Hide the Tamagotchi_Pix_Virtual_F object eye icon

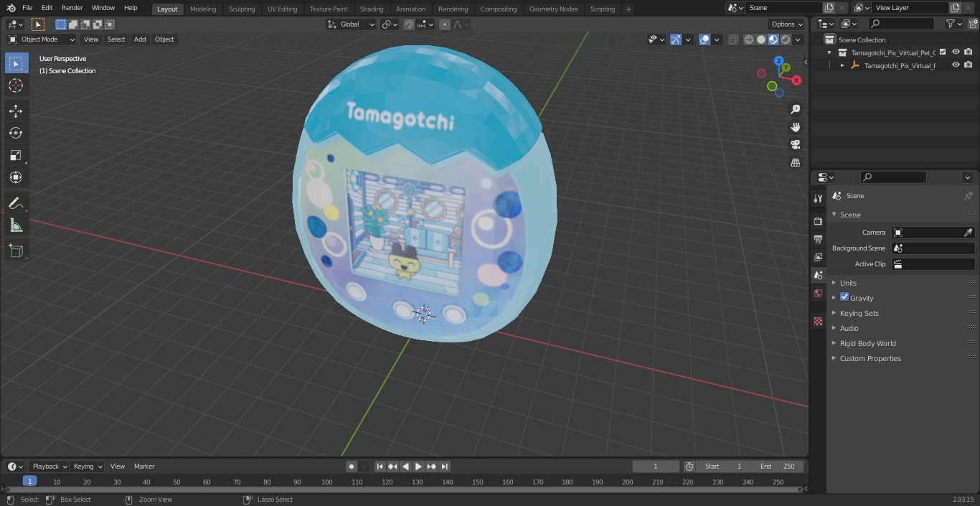point(956,65)
